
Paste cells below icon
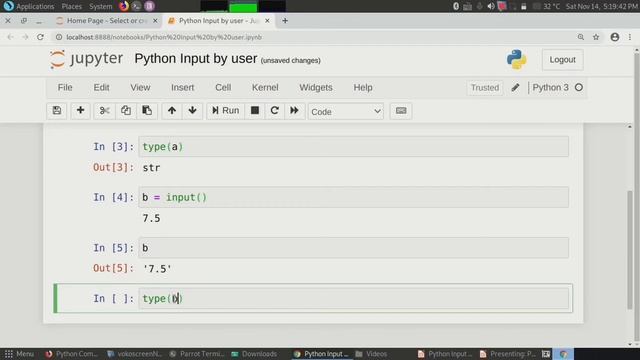(x=147, y=111)
